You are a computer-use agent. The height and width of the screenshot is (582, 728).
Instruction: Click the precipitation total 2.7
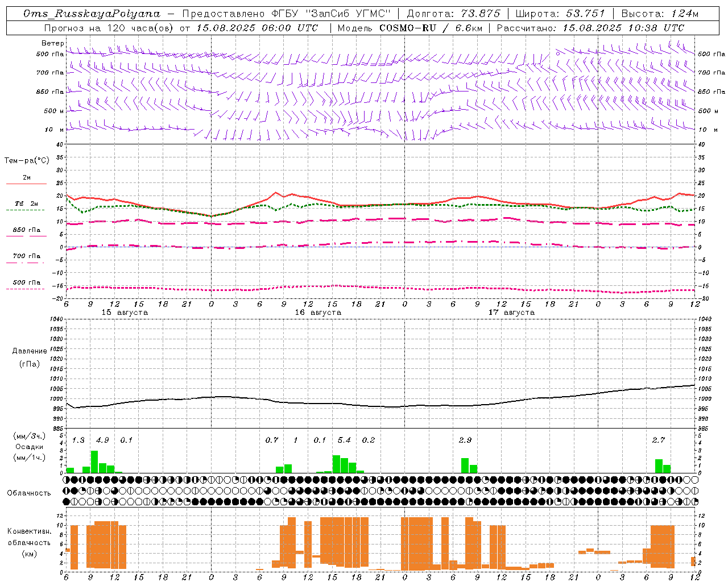click(x=659, y=440)
